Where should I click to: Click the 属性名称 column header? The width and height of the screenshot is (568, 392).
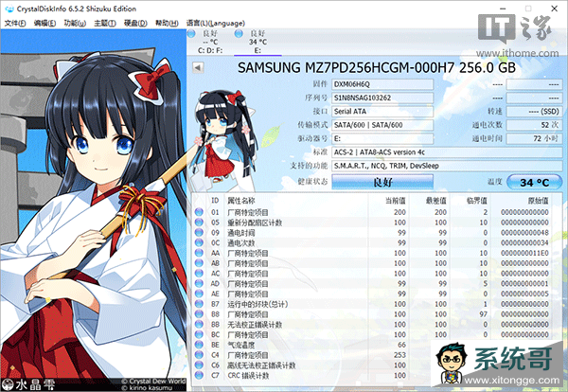click(240, 201)
